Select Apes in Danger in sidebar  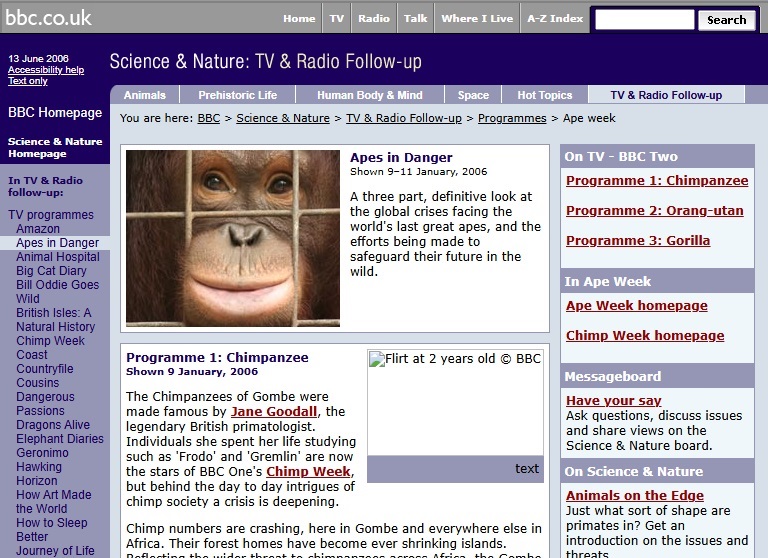(x=57, y=243)
